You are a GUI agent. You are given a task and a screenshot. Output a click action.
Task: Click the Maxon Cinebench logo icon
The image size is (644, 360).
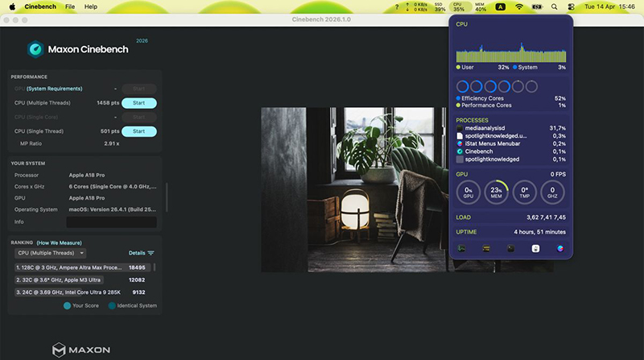pos(35,50)
